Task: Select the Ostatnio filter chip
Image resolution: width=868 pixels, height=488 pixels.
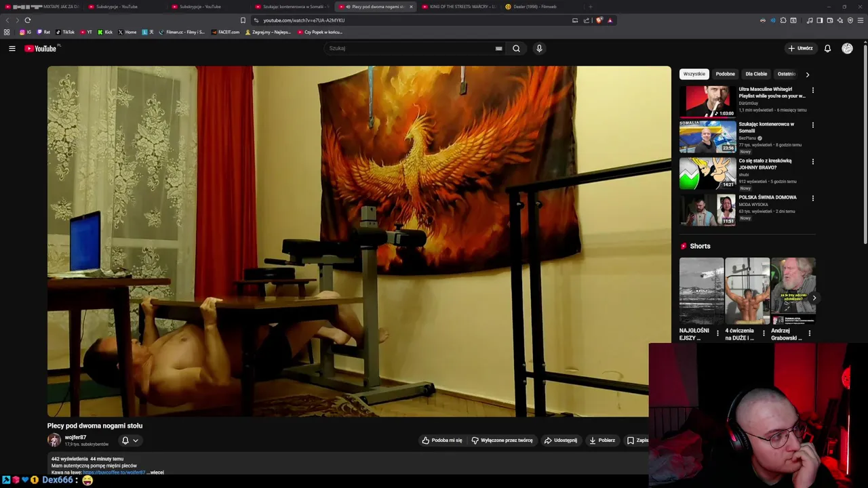Action: (x=787, y=74)
